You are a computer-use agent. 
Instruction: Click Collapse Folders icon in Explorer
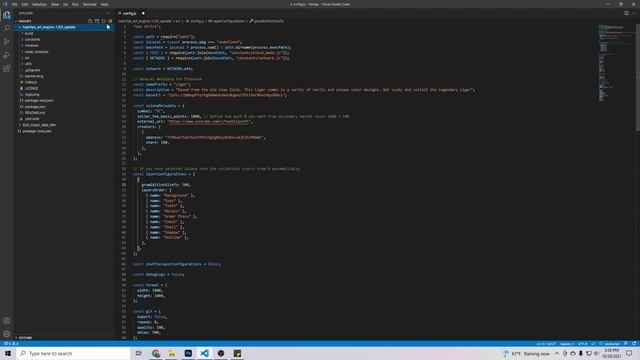tap(110, 21)
